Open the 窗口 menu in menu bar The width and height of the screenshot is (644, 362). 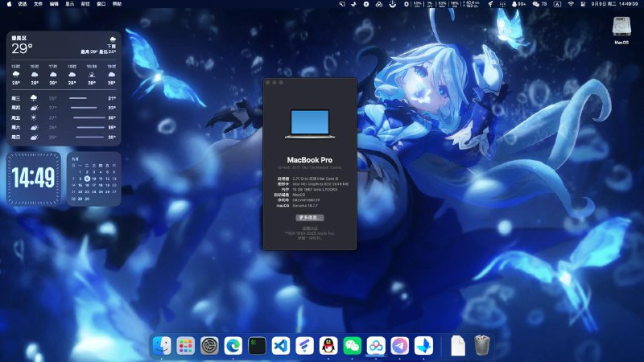101,4
